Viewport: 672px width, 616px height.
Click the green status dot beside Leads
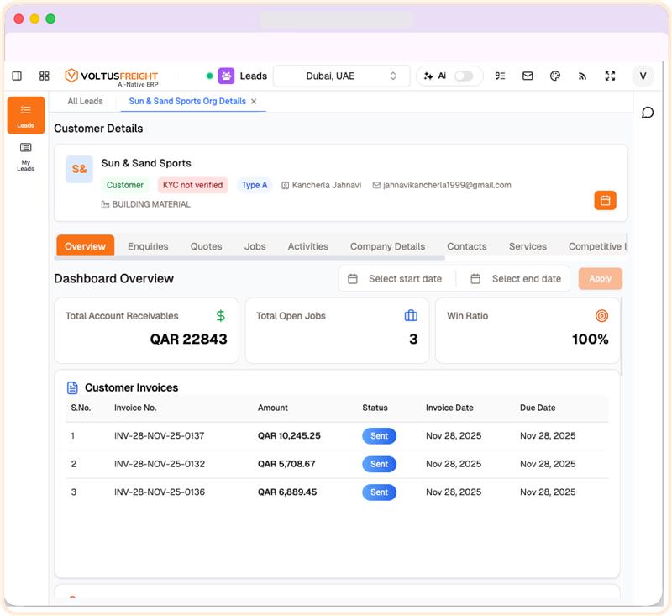click(209, 76)
